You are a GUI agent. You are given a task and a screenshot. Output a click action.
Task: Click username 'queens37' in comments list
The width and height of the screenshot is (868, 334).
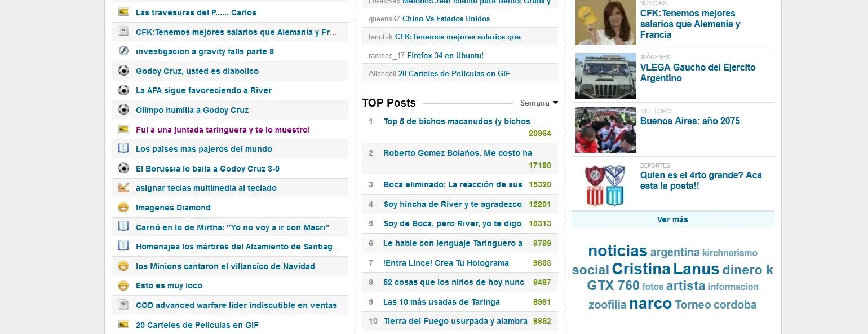click(x=384, y=19)
